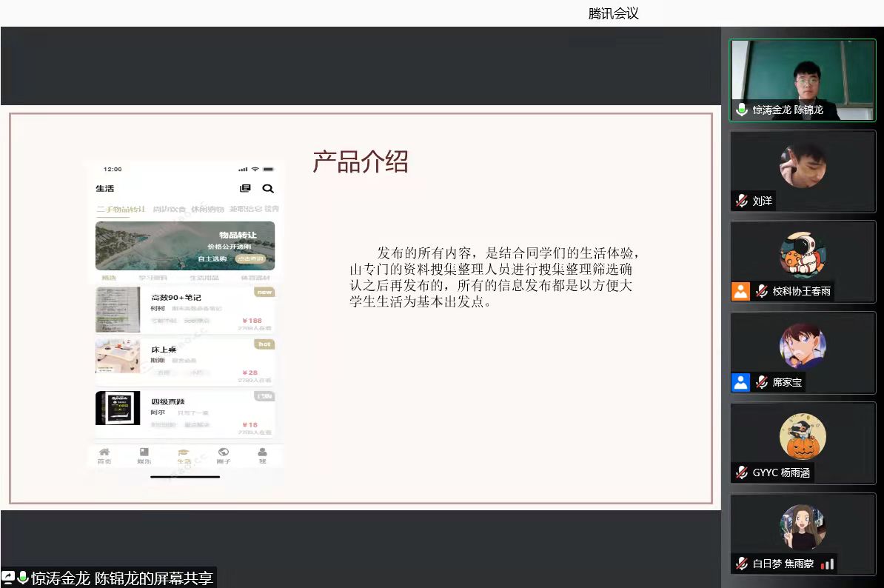Click the 床上桌 product thumbnail image
This screenshot has height=588, width=884.
coord(118,357)
